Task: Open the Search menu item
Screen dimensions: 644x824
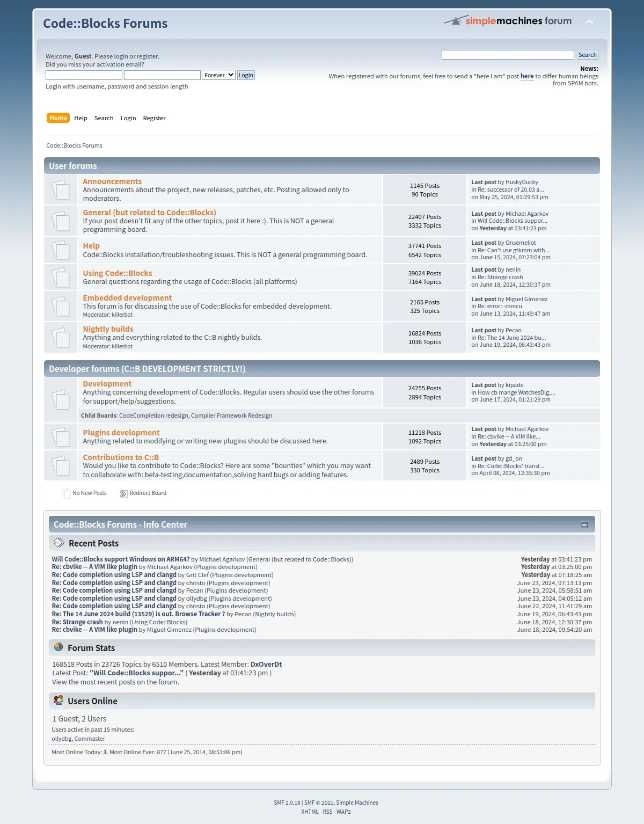Action: coord(104,118)
